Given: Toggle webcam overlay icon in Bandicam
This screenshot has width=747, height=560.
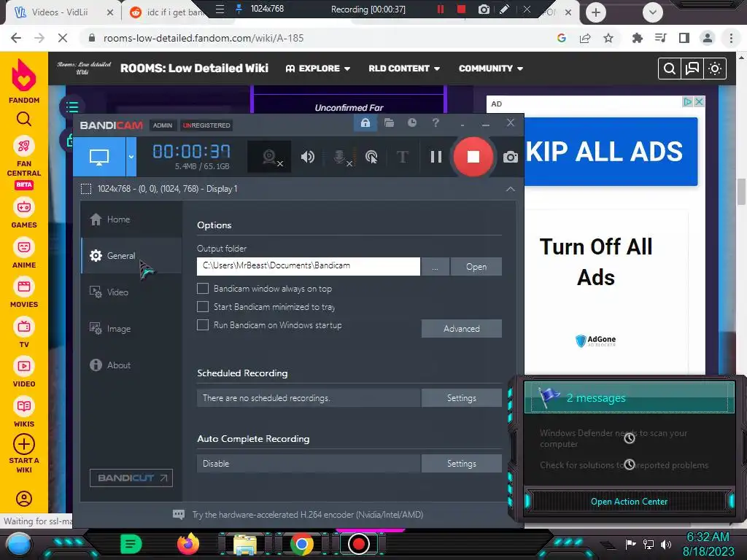Looking at the screenshot, I should 270,157.
